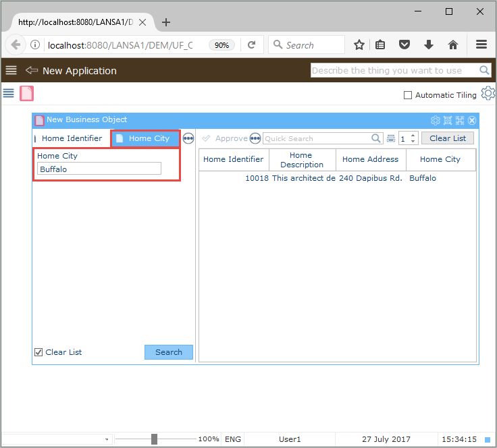Open the hamburger menu in the brown header

point(11,70)
